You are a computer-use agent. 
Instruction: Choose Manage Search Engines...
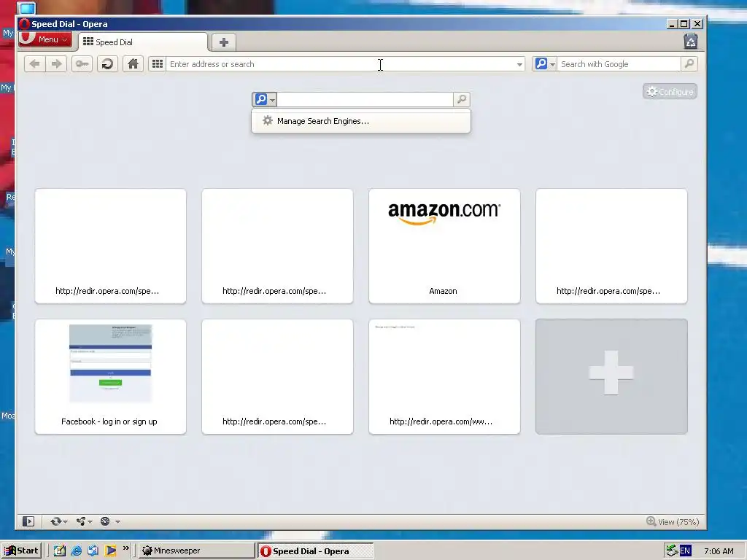coord(360,121)
